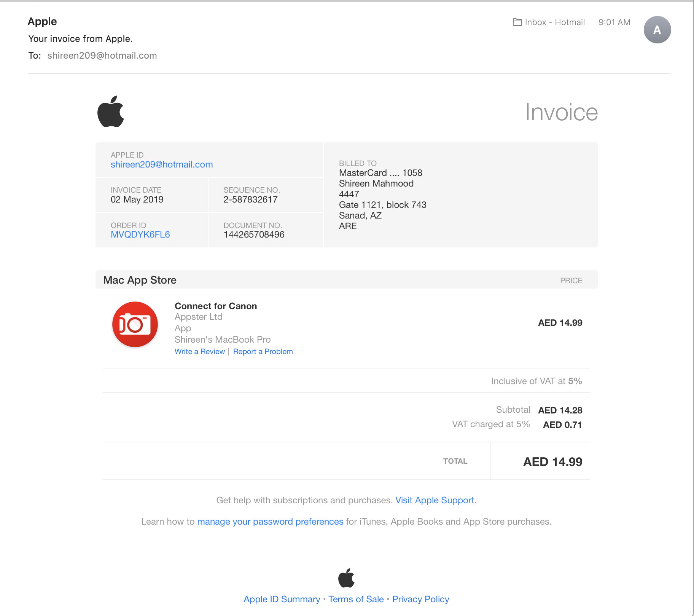Click the item price AED 14.99

pyautogui.click(x=560, y=323)
